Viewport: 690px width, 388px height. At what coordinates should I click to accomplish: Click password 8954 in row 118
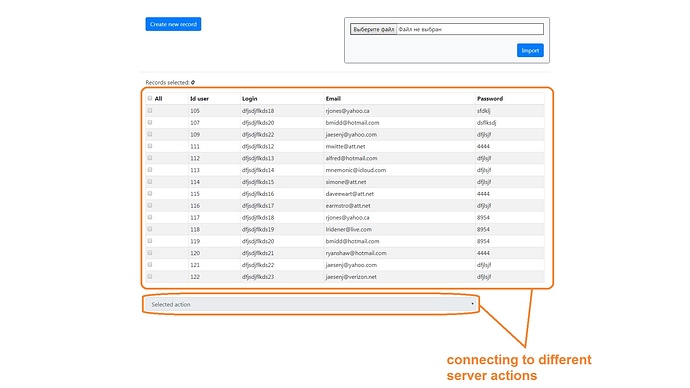[483, 230]
